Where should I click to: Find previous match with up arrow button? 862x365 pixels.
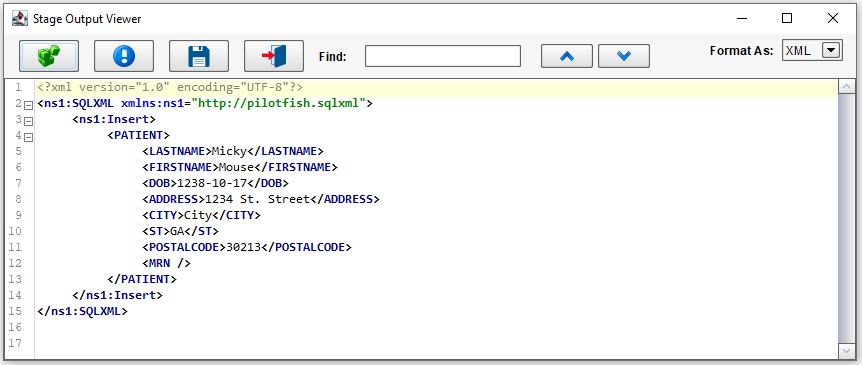(567, 56)
